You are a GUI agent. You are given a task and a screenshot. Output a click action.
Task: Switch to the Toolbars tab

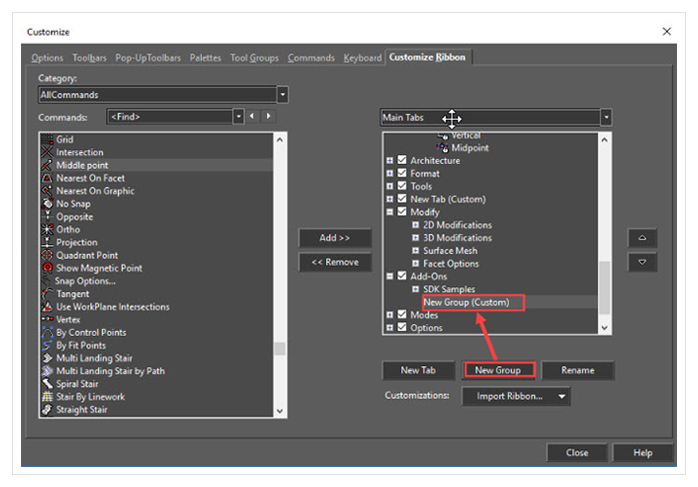pyautogui.click(x=89, y=58)
